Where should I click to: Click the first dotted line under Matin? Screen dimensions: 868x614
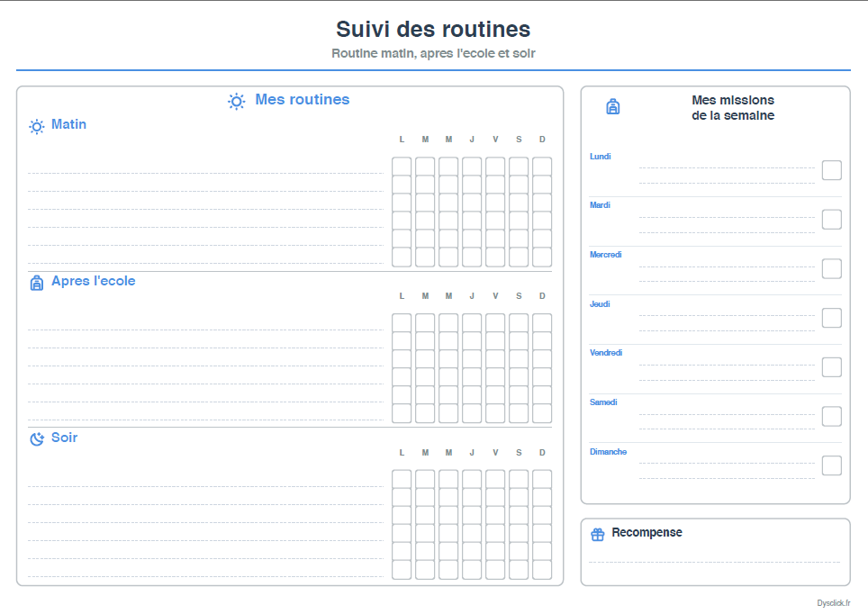205,173
